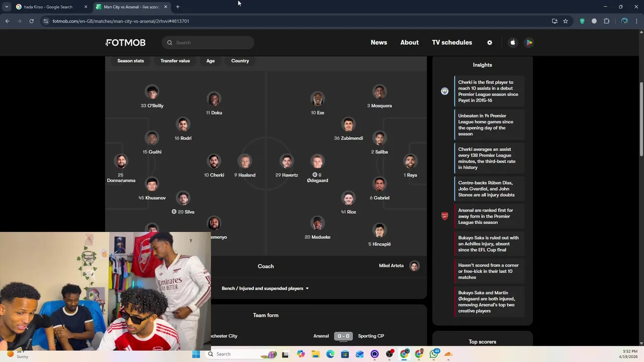The image size is (644, 362).
Task: Open the Apple App Store icon link
Action: (513, 43)
